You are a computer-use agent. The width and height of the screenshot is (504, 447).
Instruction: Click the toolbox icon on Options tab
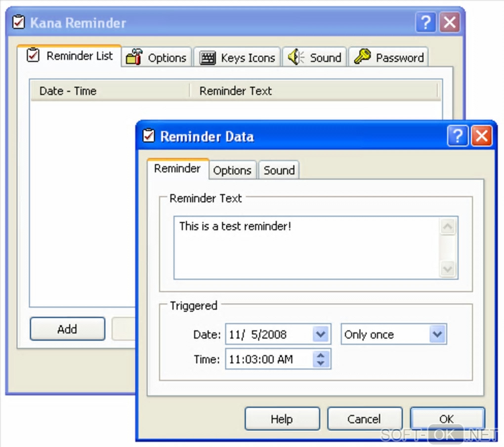coord(134,57)
